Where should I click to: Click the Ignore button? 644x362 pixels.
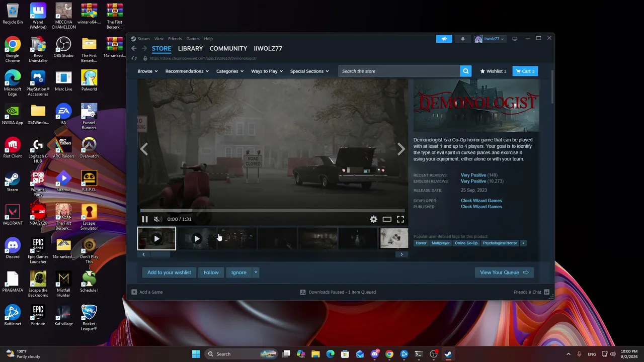click(239, 273)
